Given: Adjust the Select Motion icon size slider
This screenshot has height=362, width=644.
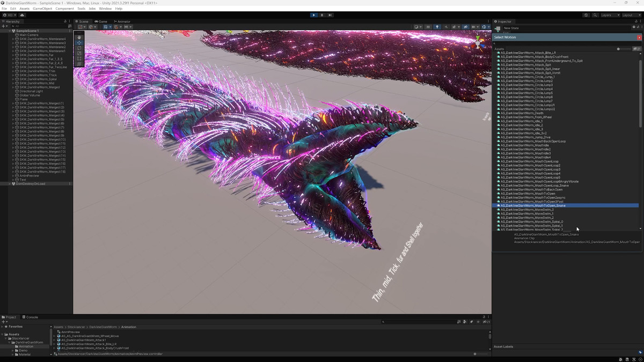Looking at the screenshot, I should coord(618,49).
